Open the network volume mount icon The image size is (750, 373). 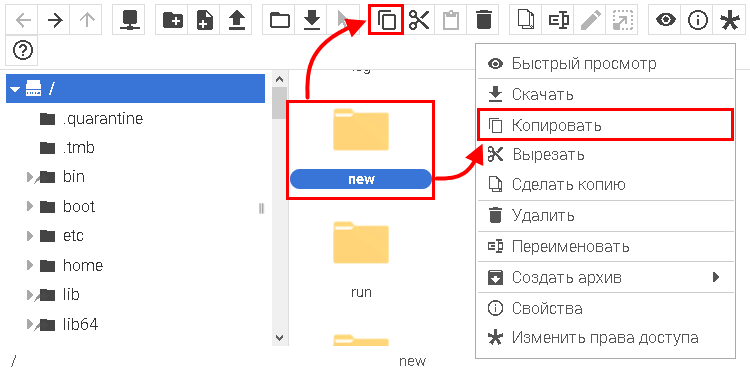pyautogui.click(x=129, y=20)
